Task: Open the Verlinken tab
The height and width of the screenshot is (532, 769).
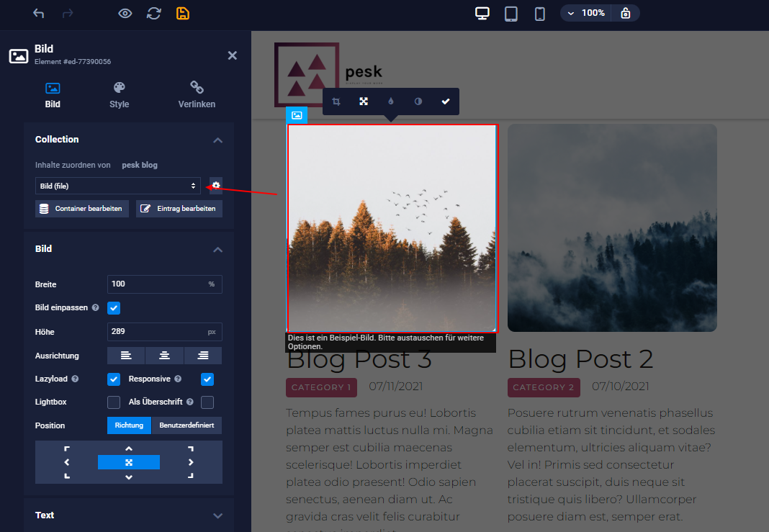Action: coord(197,95)
